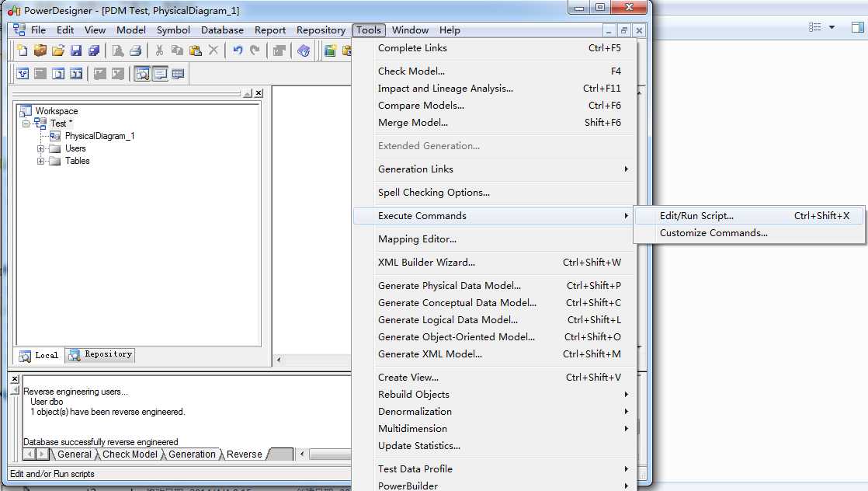Screen dimensions: 868x491
Task: Select Edit/Run Script from the submenu
Action: (x=749, y=216)
